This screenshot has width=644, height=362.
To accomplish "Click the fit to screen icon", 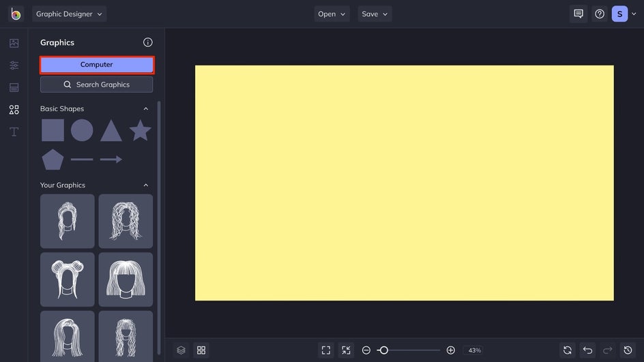I will tap(326, 350).
